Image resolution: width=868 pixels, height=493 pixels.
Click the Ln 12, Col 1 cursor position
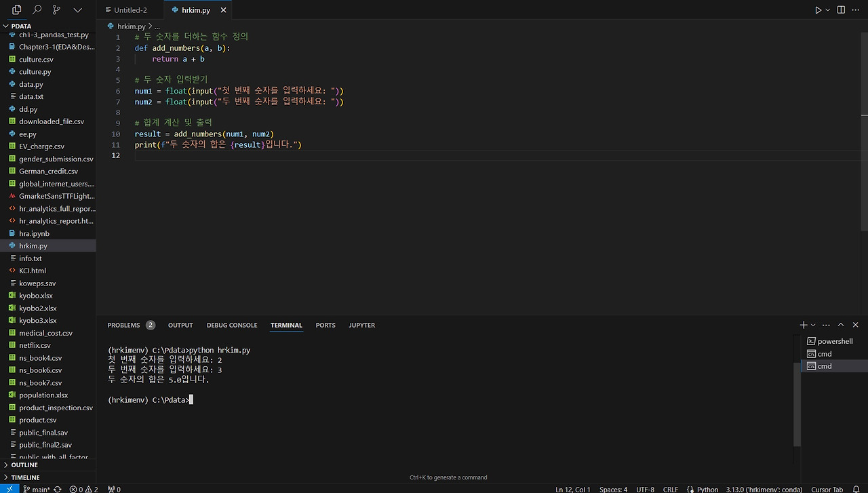tap(573, 489)
